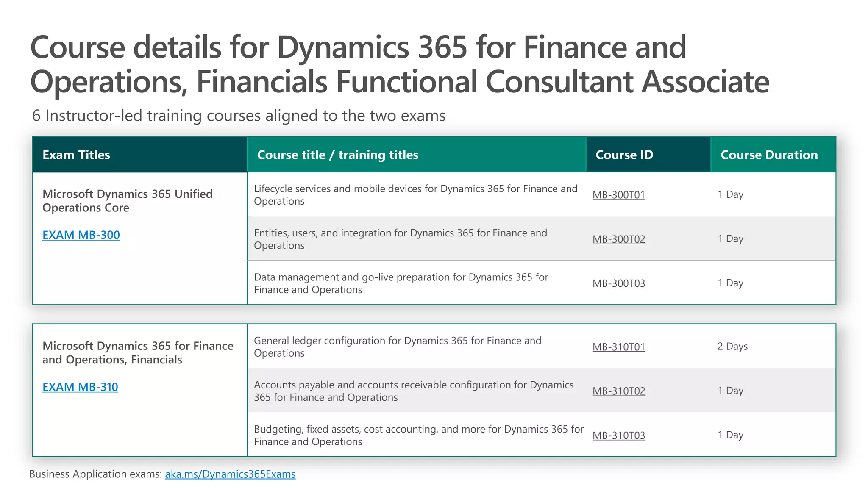Select the Course title / training titles header
The height and width of the screenshot is (488, 868).
pyautogui.click(x=417, y=155)
